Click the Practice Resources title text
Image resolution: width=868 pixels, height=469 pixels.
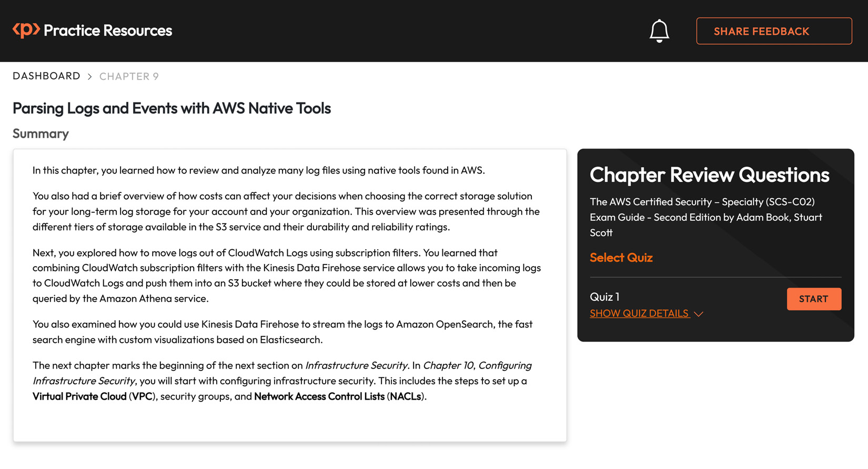click(x=108, y=30)
